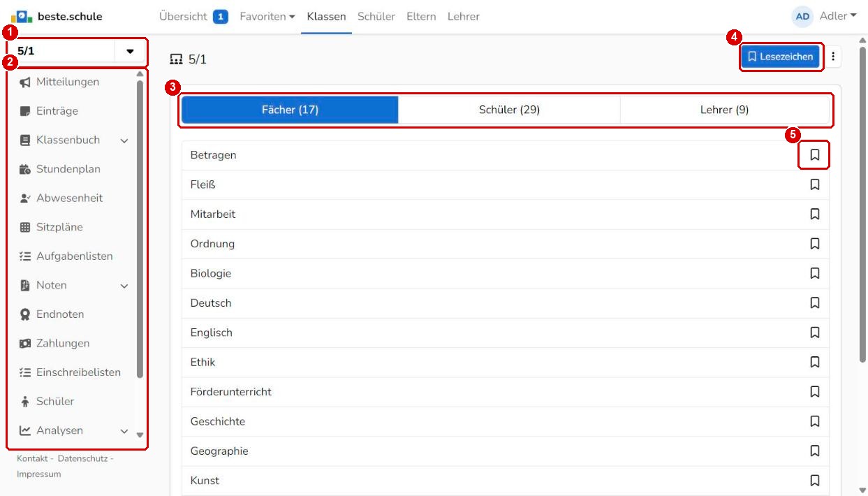Screen dimensions: 868x496
Task: Click the Kunst bookmark icon
Action: click(814, 481)
